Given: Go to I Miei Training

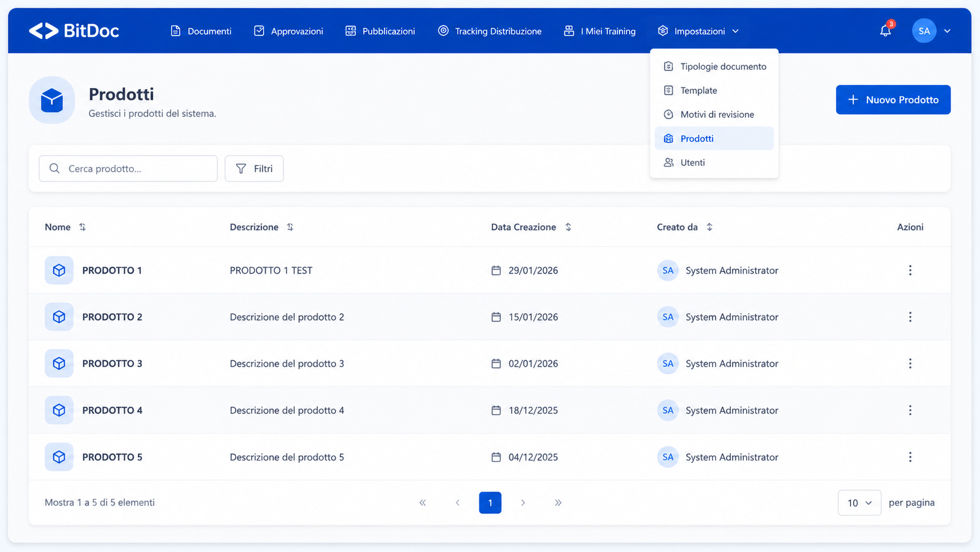Looking at the screenshot, I should coord(600,31).
